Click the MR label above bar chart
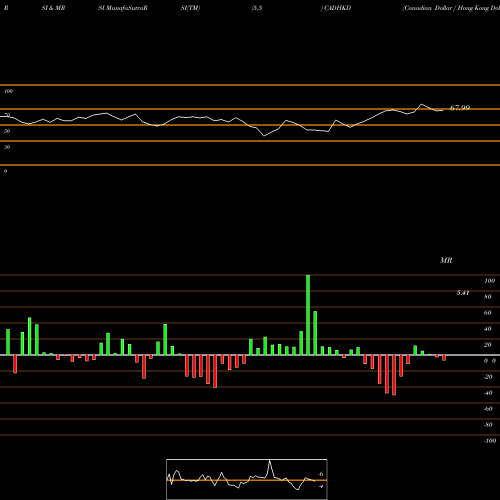 [446, 260]
